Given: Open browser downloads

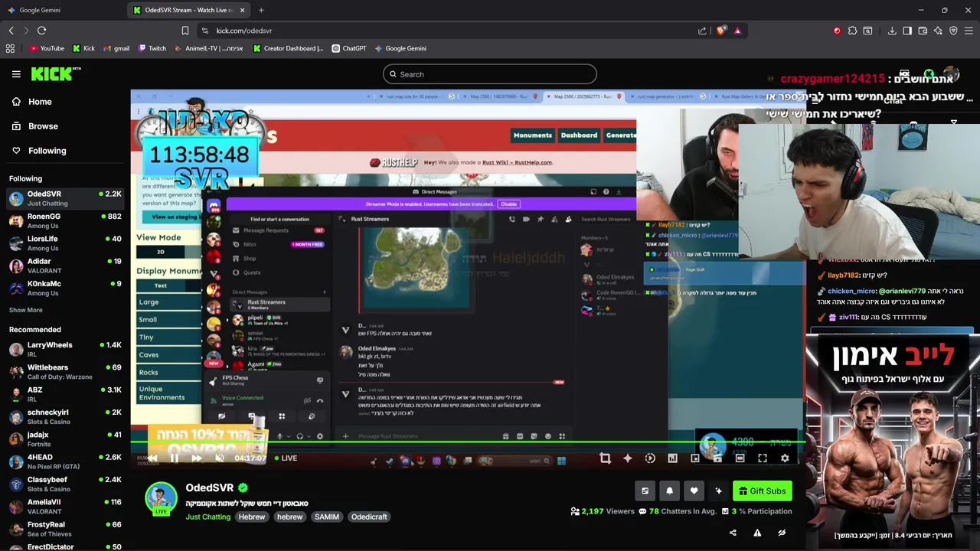Looking at the screenshot, I should click(x=892, y=31).
